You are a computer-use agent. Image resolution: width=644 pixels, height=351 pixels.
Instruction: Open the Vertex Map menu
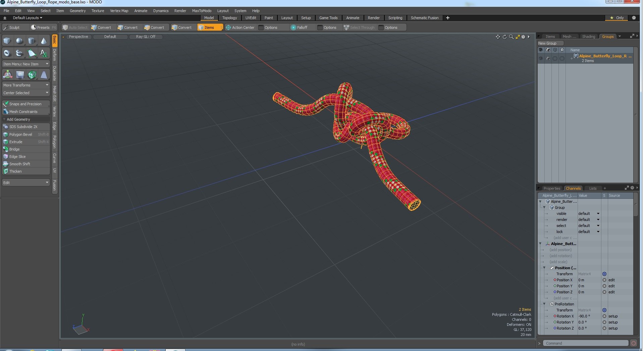(x=119, y=11)
